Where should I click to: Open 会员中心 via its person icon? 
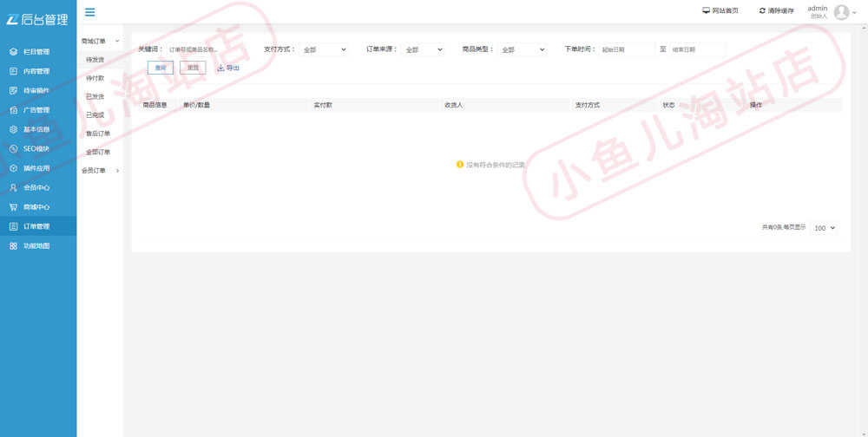[14, 187]
